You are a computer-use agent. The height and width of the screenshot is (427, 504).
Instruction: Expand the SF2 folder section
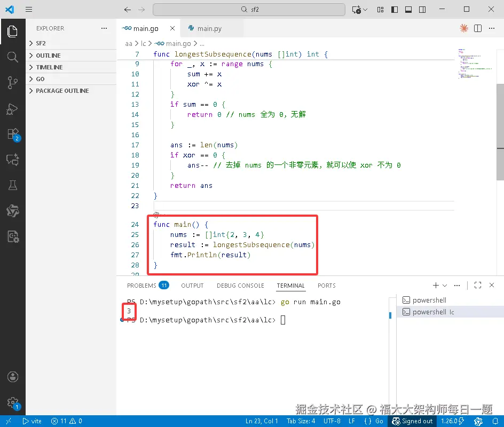pos(71,43)
